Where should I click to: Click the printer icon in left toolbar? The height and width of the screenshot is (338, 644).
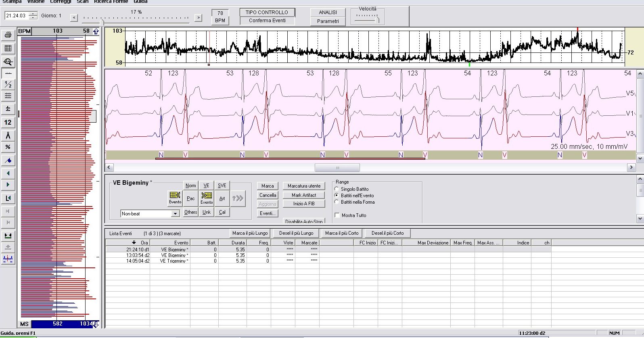point(8,35)
